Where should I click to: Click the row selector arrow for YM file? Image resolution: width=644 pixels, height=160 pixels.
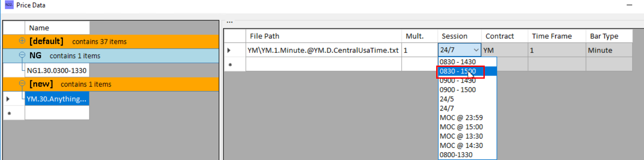point(229,50)
